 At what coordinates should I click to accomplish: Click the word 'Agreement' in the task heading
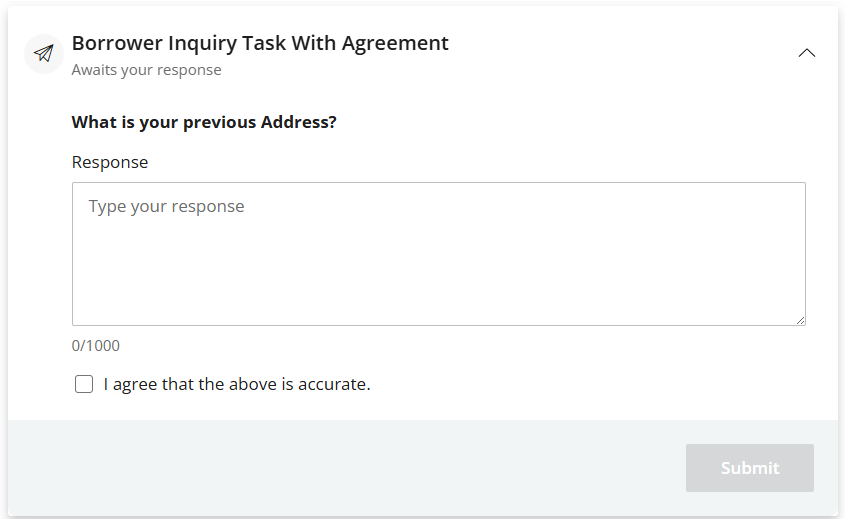395,43
